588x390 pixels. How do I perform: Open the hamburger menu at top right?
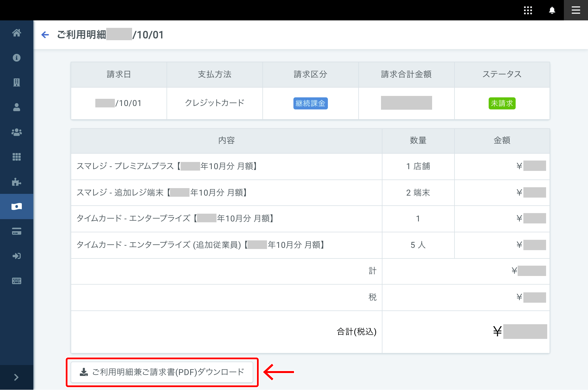pos(576,10)
